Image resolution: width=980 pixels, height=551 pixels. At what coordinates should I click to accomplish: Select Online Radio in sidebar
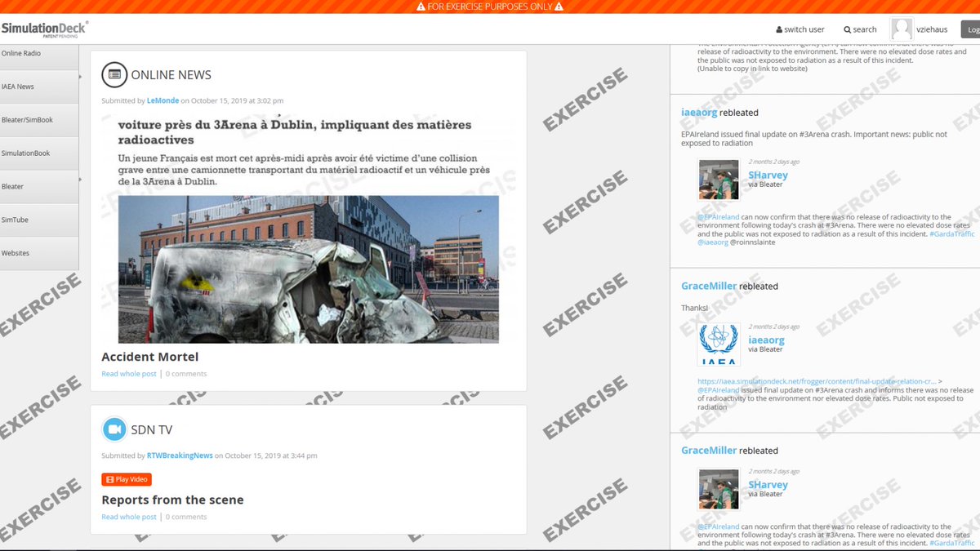click(x=39, y=53)
